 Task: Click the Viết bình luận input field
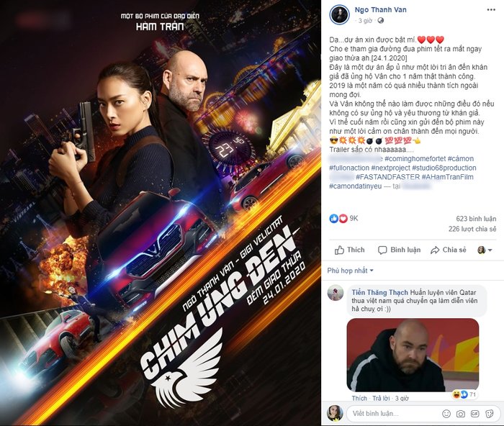(395, 414)
